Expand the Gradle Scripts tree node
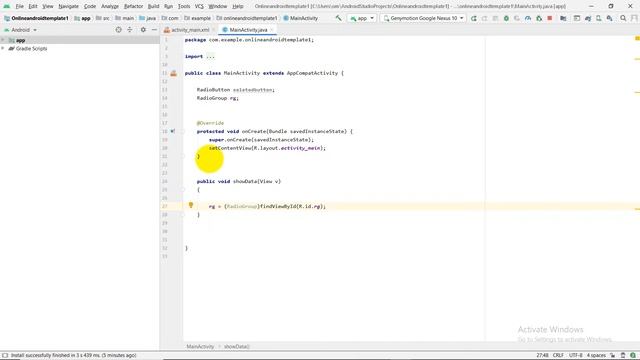This screenshot has width=640, height=360. click(x=3, y=49)
